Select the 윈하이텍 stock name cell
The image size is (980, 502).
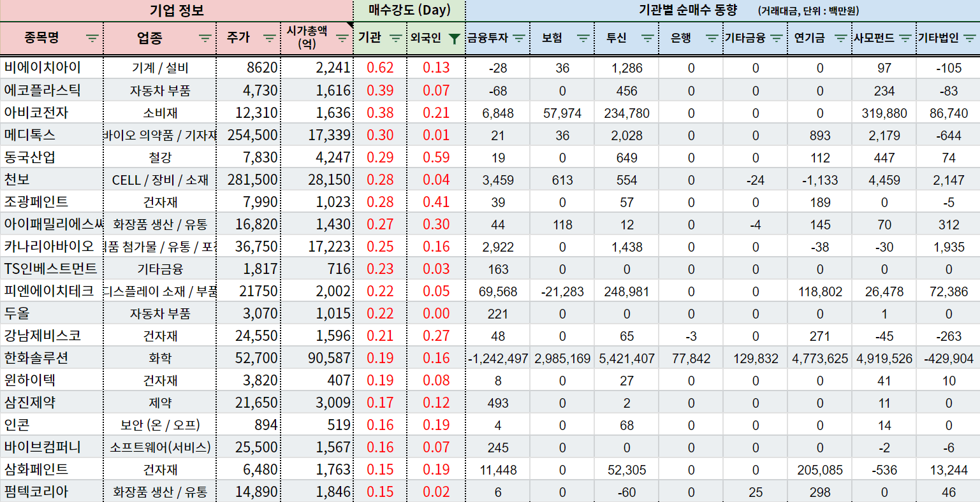(x=51, y=380)
